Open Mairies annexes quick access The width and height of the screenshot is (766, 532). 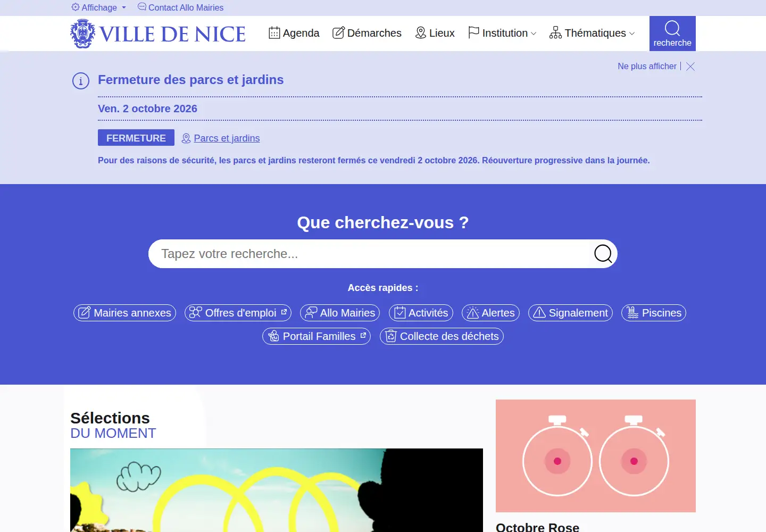point(124,313)
